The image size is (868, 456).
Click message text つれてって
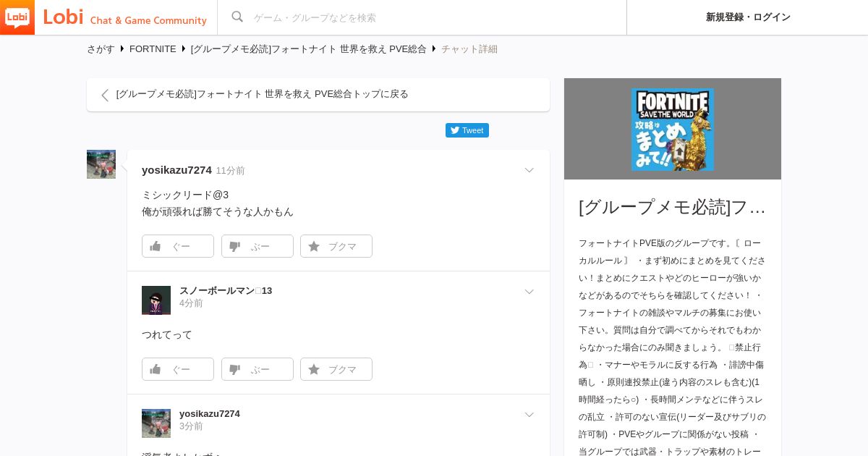coord(167,335)
